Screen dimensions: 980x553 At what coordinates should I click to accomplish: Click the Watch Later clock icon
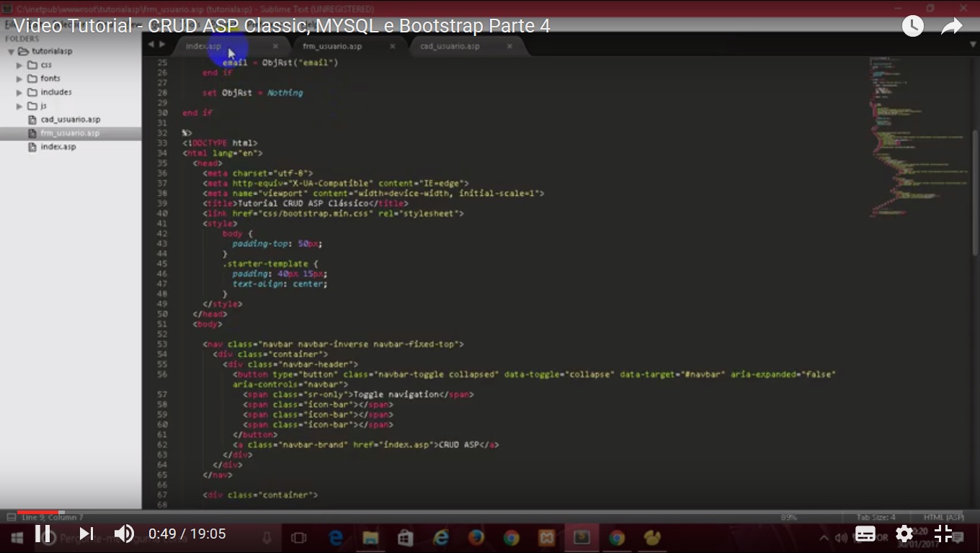coord(912,27)
